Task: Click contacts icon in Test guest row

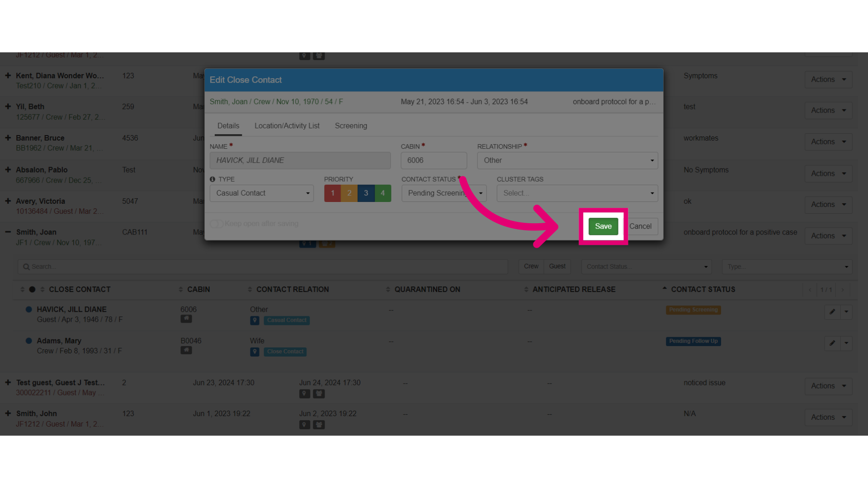Action: click(319, 394)
